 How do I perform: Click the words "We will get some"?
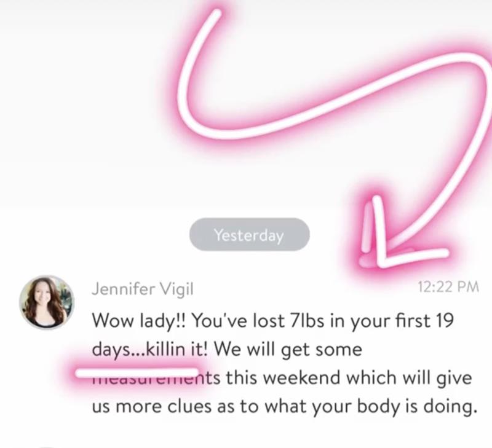point(288,350)
